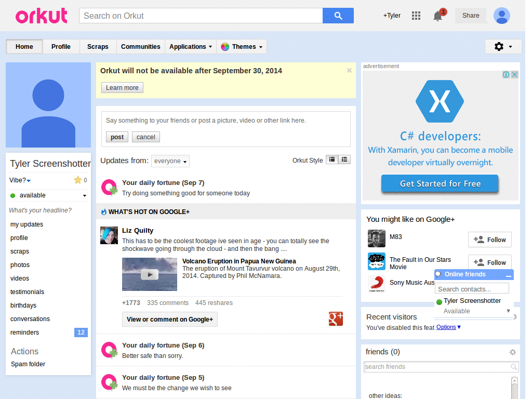This screenshot has height=399, width=532.
Task: Open Volcano Eruption in Papua New Guinea link
Action: (239, 261)
